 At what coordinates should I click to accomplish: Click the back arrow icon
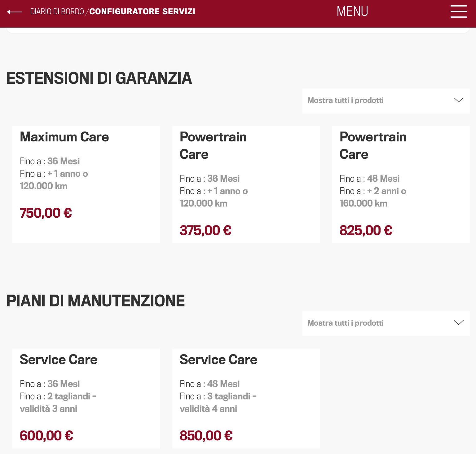pyautogui.click(x=15, y=12)
